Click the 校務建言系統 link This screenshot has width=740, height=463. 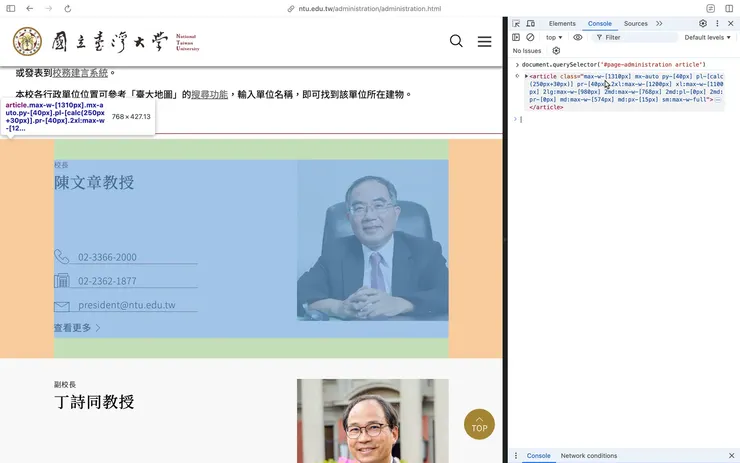(x=80, y=73)
